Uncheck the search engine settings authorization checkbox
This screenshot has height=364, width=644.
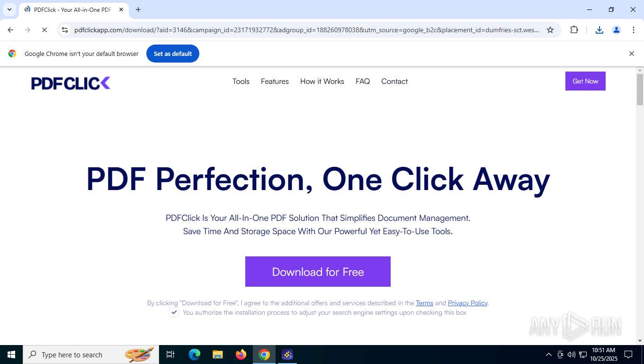pyautogui.click(x=174, y=312)
